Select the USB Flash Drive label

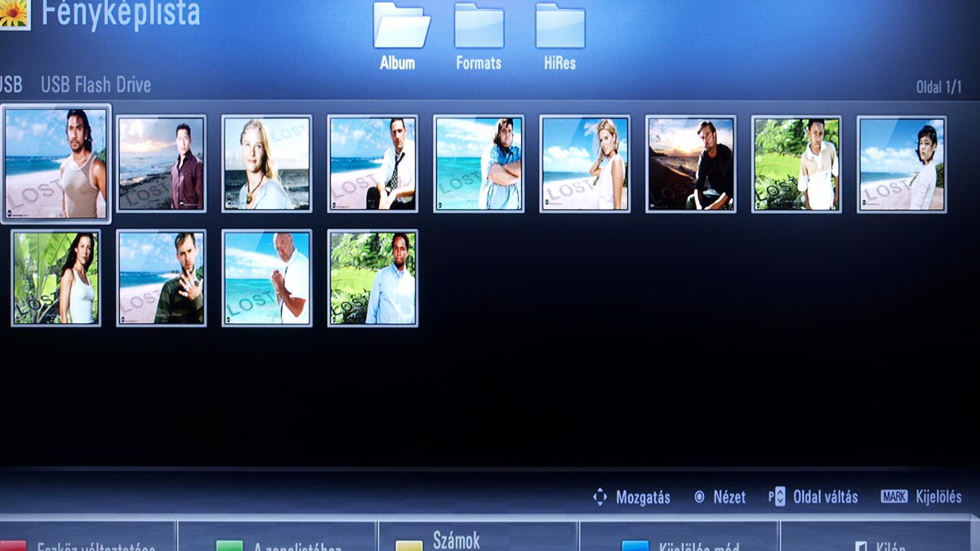[96, 85]
